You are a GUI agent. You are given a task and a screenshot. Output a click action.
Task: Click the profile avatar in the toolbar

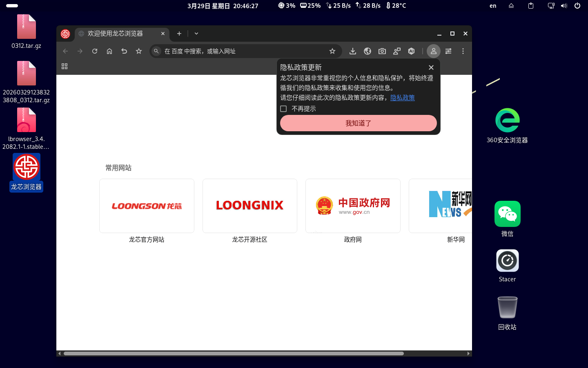pyautogui.click(x=433, y=51)
